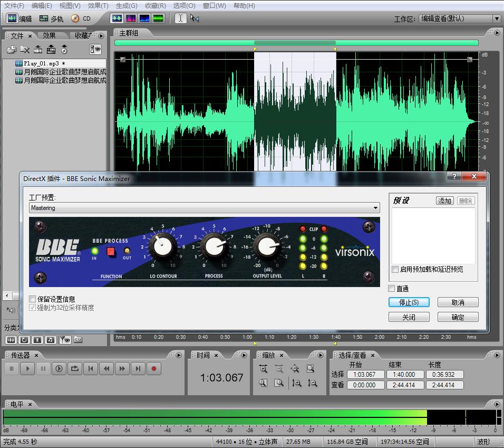Click the Import File icon
This screenshot has width=504, height=448.
coord(12,50)
